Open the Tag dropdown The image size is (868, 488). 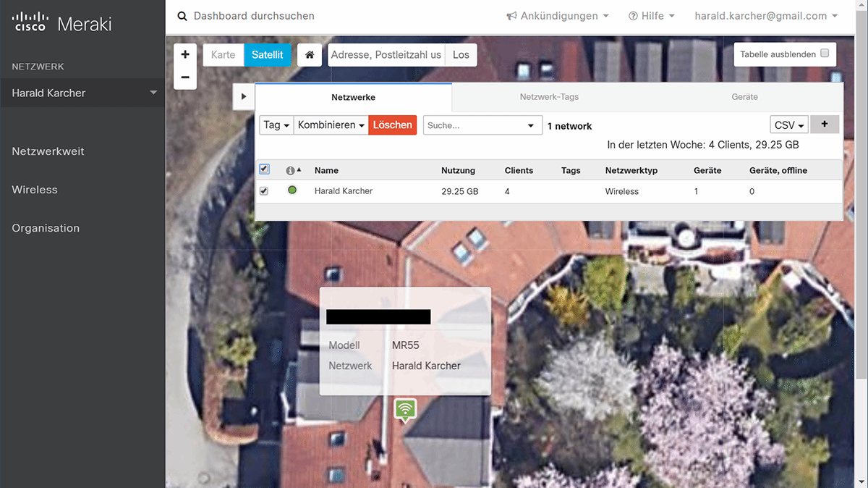pos(276,125)
